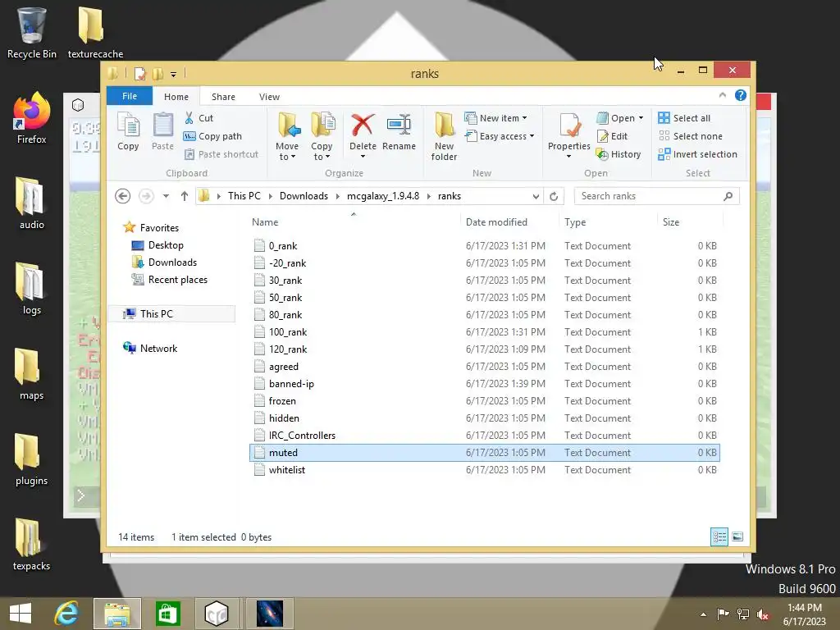
Task: Rename the selected file
Action: coord(399,132)
